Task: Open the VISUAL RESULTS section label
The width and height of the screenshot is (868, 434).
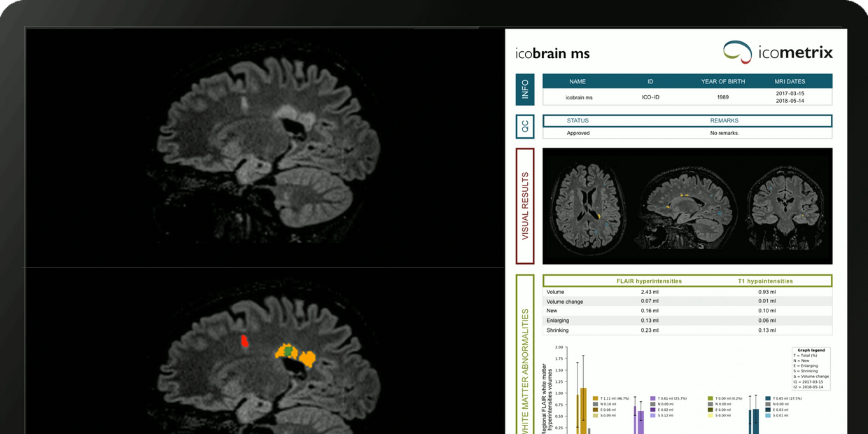Action: coord(525,206)
